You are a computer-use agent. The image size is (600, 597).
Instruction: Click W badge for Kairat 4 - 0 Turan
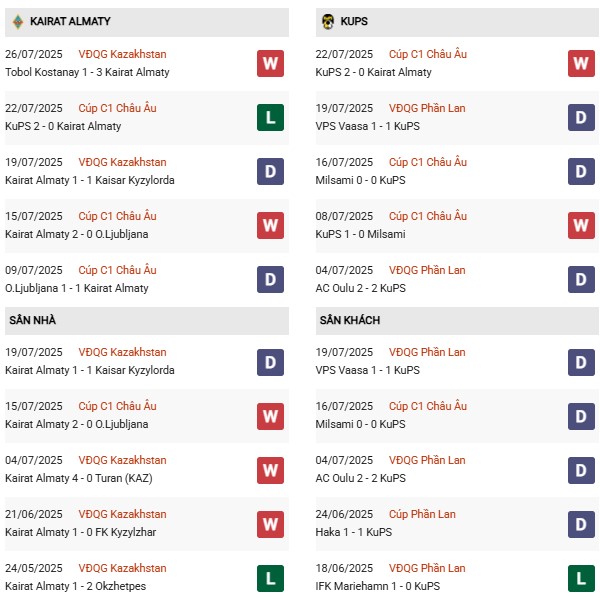pos(270,469)
